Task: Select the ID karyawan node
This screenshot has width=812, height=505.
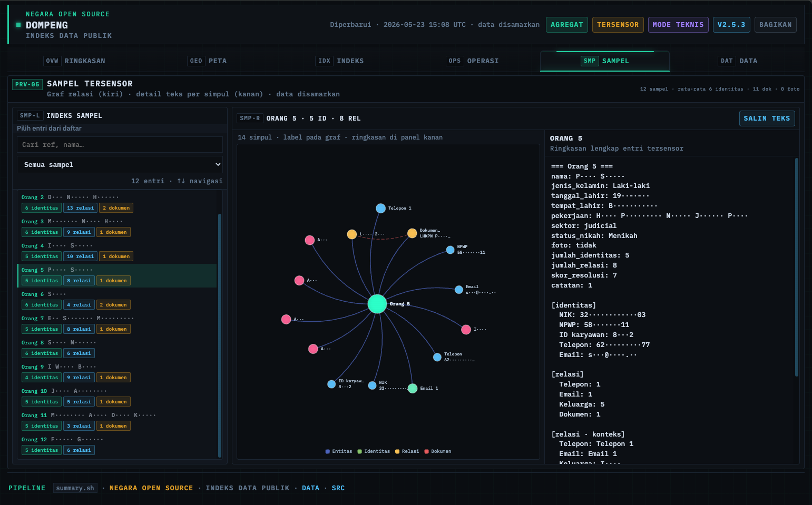Action: point(331,384)
